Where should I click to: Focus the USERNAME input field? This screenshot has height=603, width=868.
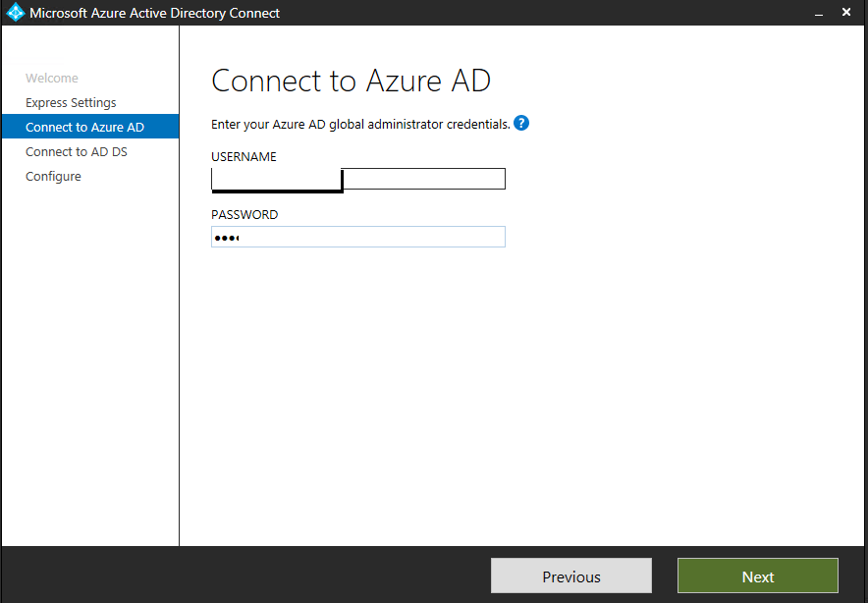(358, 179)
